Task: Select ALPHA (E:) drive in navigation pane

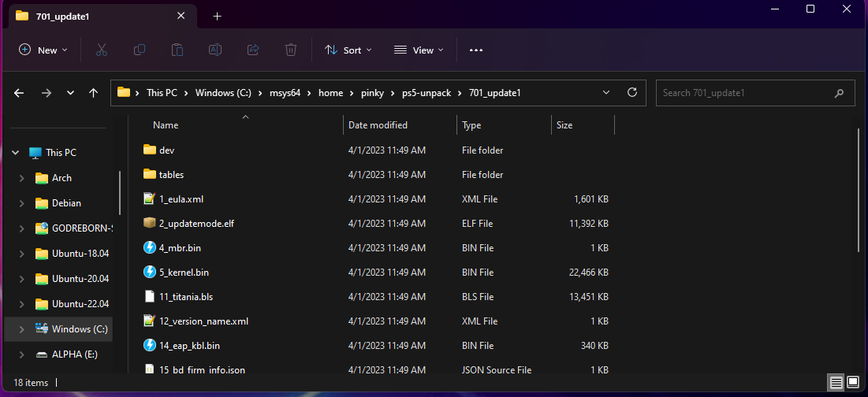Action: 75,354
